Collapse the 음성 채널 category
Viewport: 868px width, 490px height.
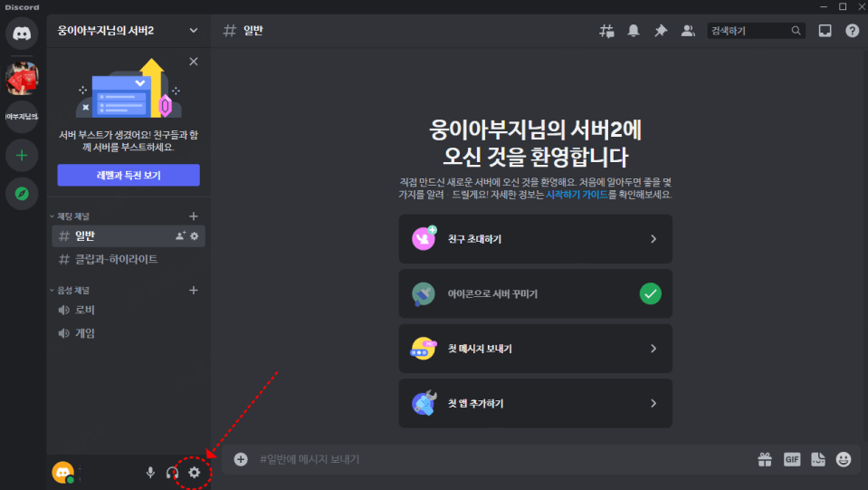click(x=71, y=290)
